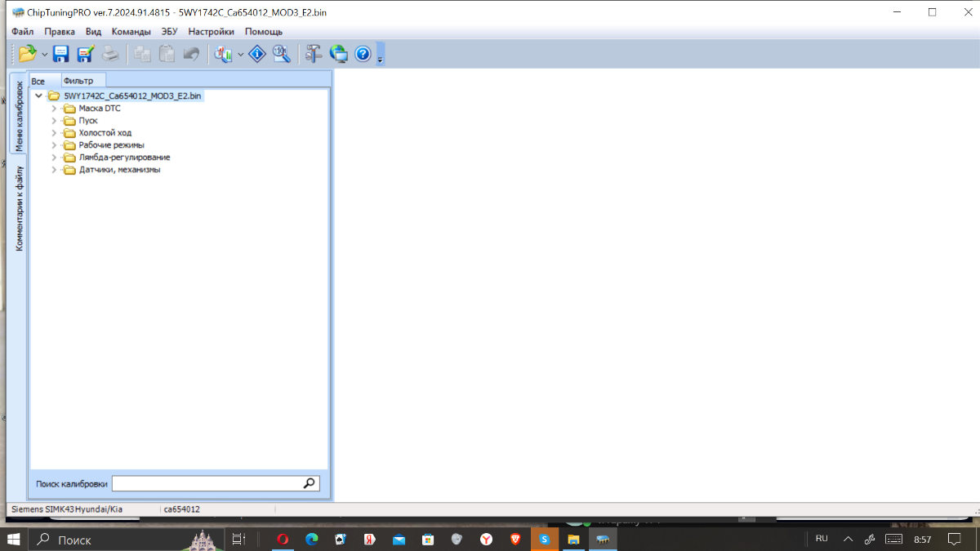Click globe with monitor network icon
Viewport: 980px width, 551px height.
point(339,54)
